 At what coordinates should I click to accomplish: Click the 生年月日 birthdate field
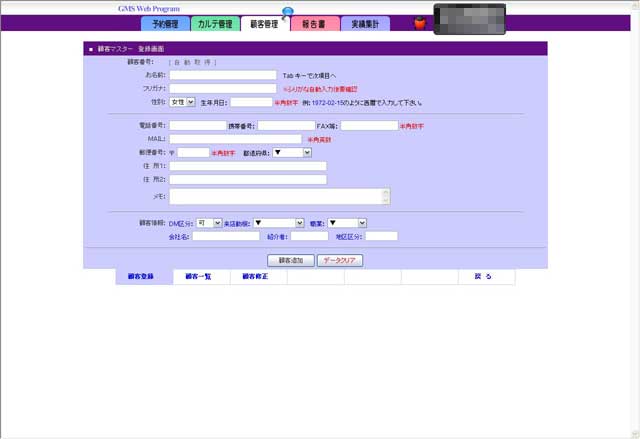point(251,102)
